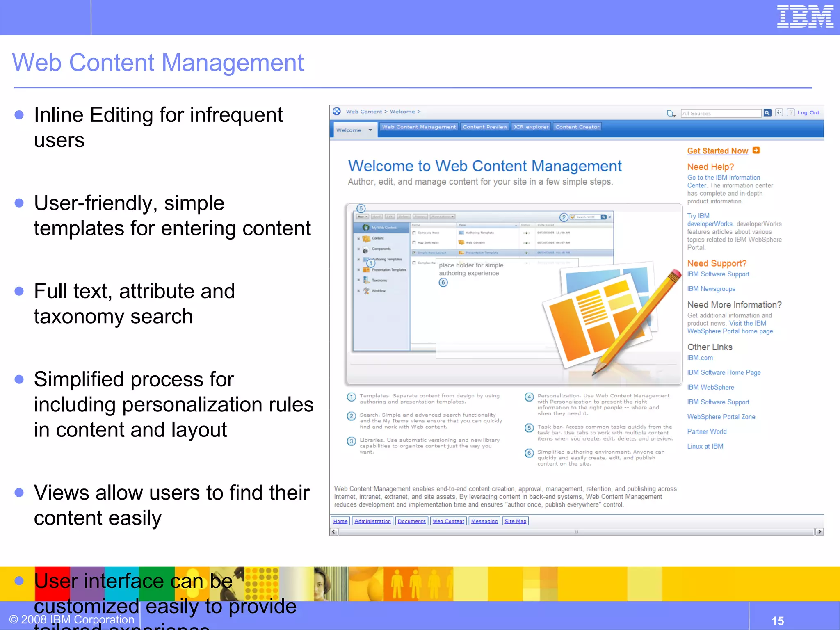Viewport: 840px width, 630px height.
Task: Check the Company News row checkbox
Action: click(x=414, y=233)
